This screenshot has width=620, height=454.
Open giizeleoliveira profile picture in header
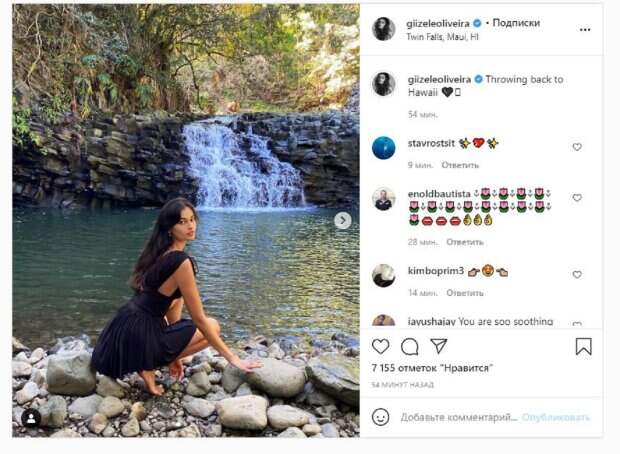[383, 28]
